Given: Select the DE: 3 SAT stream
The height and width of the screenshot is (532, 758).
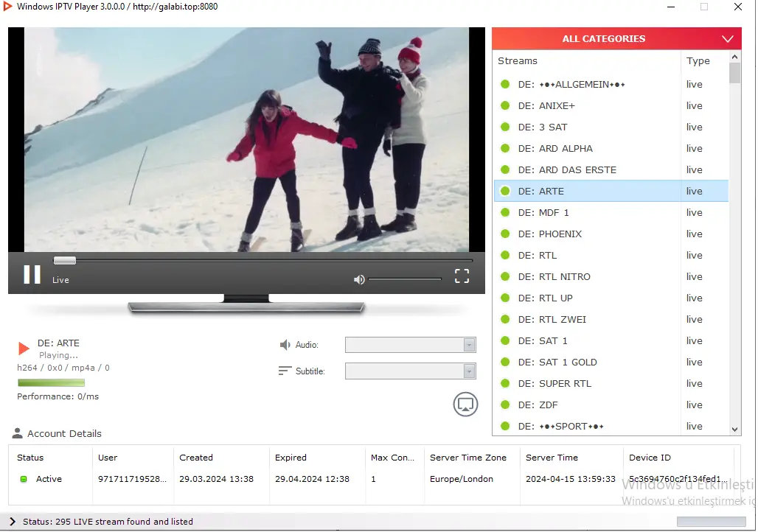Looking at the screenshot, I should tap(611, 127).
